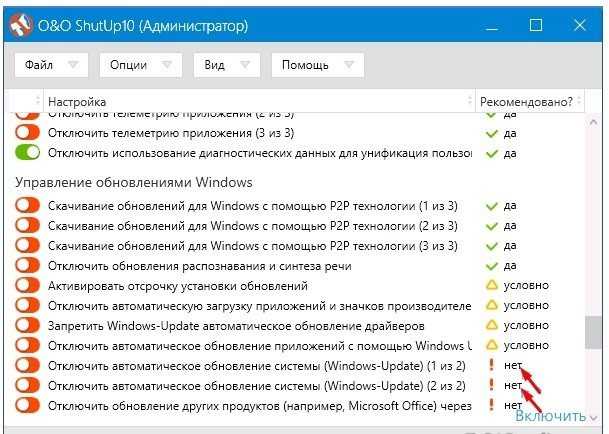609x434 pixels.
Task: Enable 'Отключить обновления распознавания и синтеза речи' switch
Action: coord(28,265)
